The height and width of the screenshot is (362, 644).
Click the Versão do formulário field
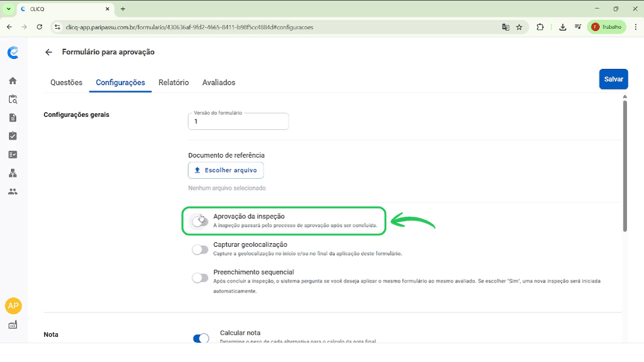click(x=238, y=121)
